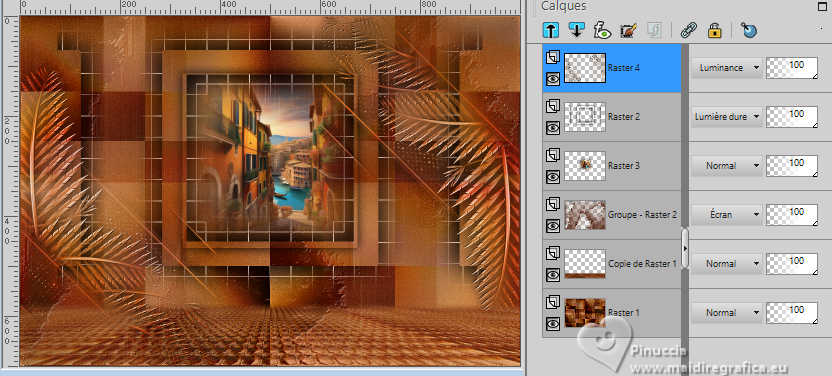Click the Raster 4 opacity slider field
Image resolution: width=832 pixels, height=376 pixels.
tap(792, 68)
